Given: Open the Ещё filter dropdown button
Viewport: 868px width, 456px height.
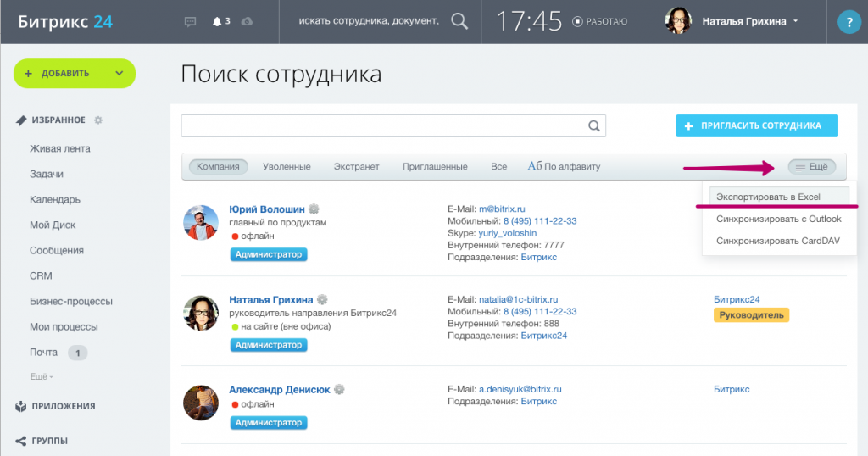Looking at the screenshot, I should tap(812, 167).
